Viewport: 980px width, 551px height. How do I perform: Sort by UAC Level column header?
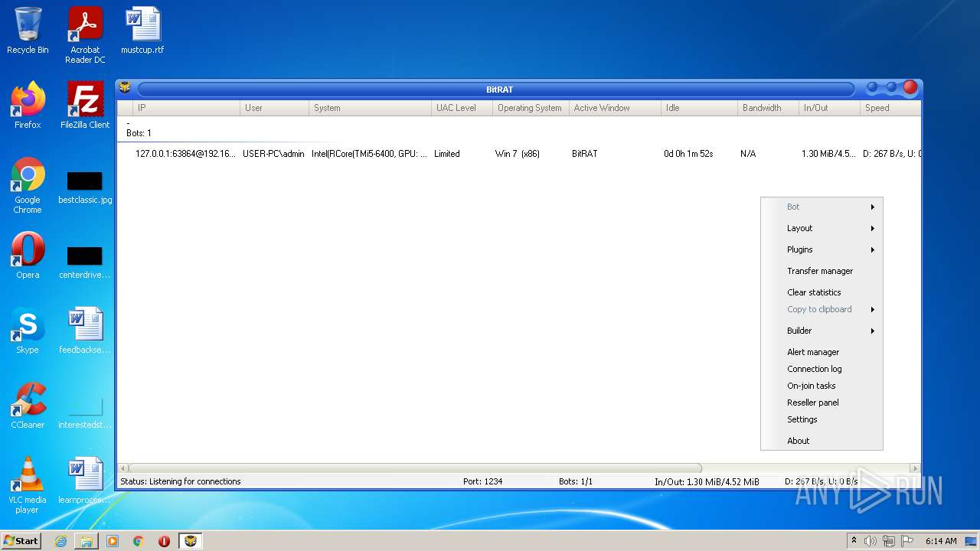click(462, 108)
